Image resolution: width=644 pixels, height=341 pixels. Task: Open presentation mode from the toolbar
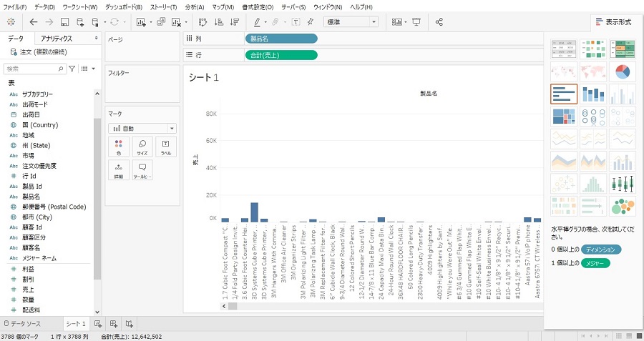tap(416, 22)
